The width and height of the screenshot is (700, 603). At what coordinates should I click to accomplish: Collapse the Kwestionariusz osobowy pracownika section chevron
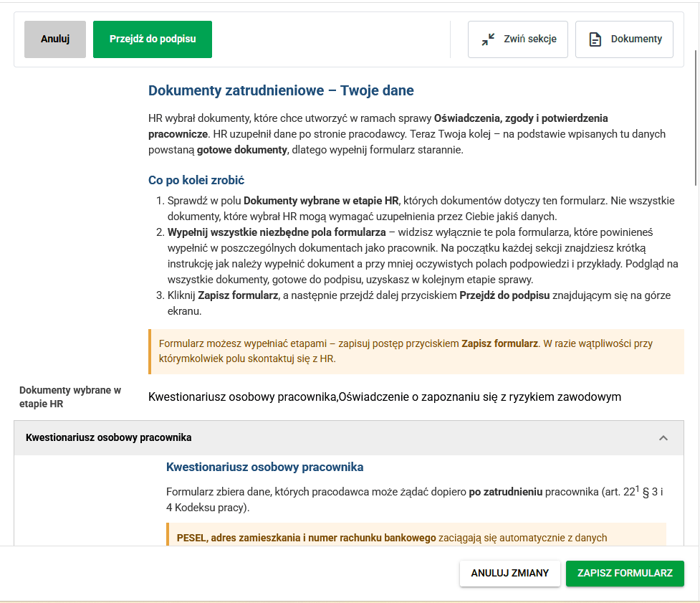pos(663,438)
